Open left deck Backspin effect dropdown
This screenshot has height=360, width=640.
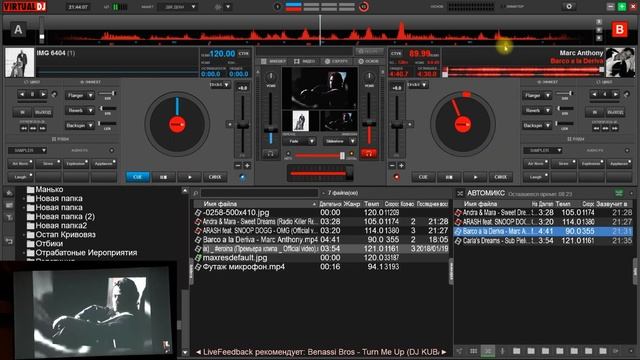80,125
